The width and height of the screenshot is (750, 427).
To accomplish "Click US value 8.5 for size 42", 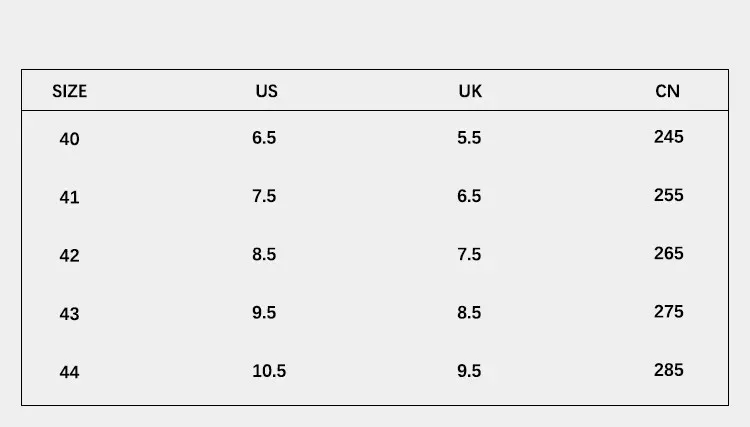I will (264, 254).
